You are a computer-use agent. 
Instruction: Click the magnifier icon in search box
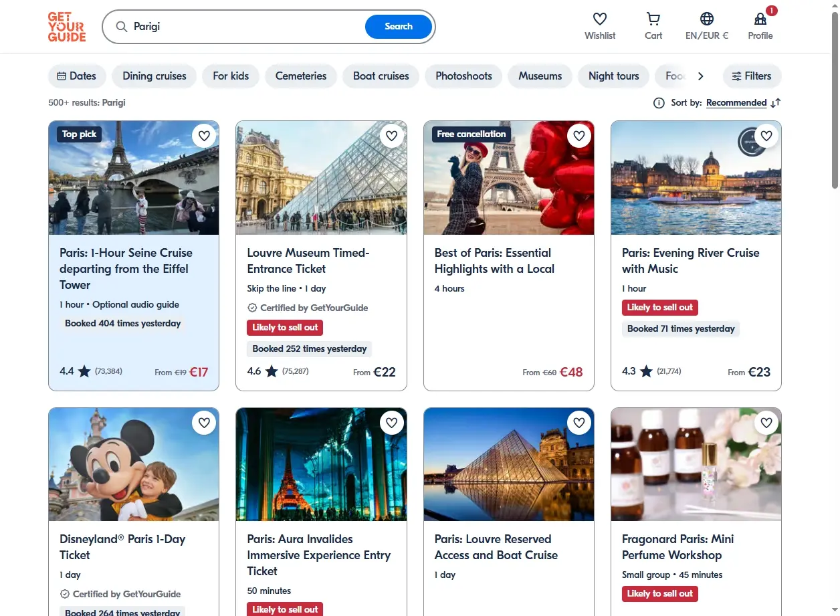(x=122, y=27)
